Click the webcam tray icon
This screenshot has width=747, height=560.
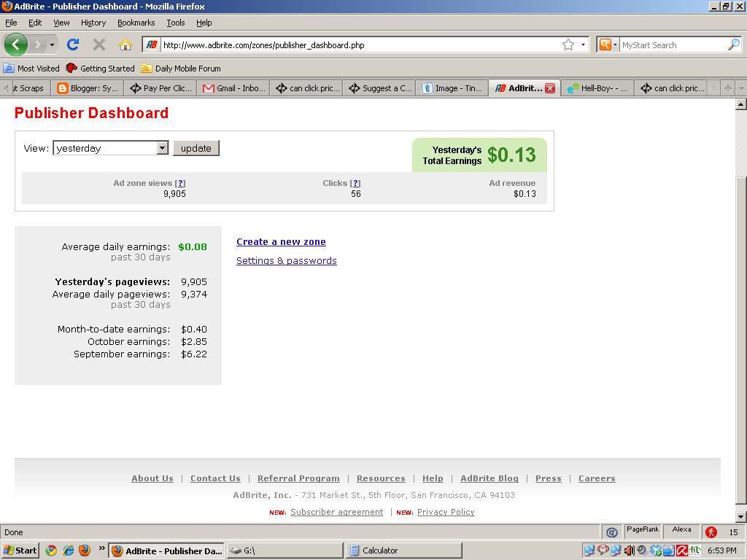(642, 551)
